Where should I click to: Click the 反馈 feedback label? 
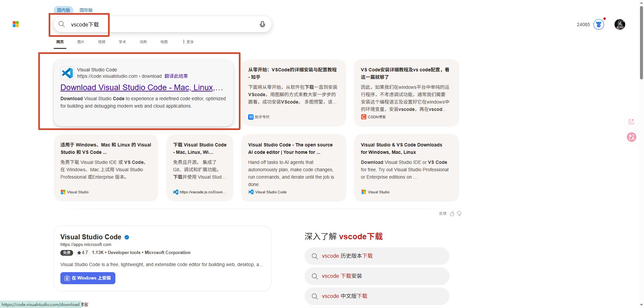pos(443,213)
